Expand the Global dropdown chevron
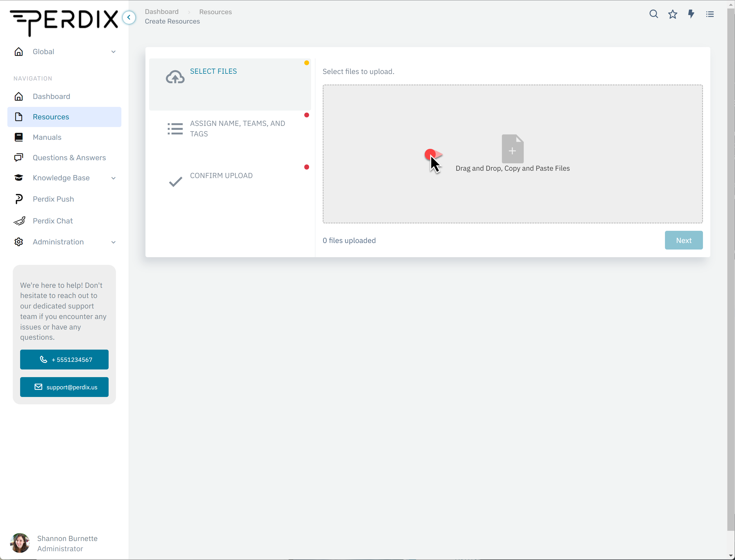Screen dimensions: 735x560 point(113,52)
